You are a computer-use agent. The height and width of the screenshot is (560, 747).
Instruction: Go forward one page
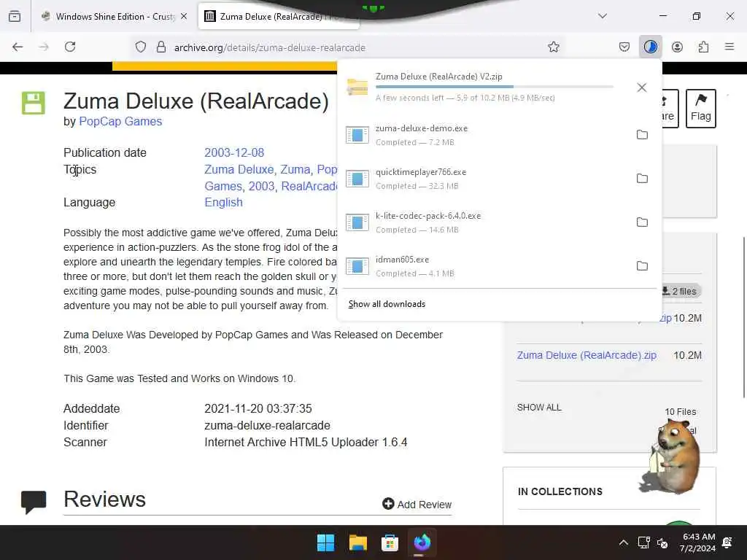(44, 47)
